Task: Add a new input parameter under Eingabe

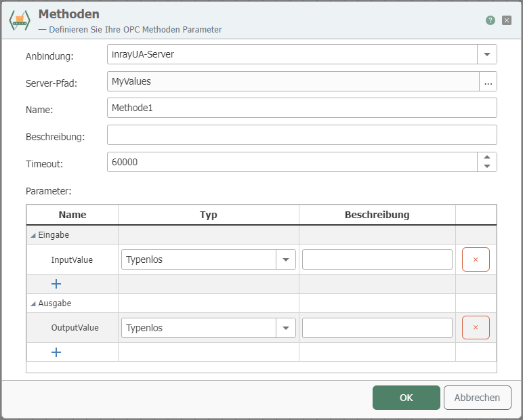Action: [x=56, y=284]
